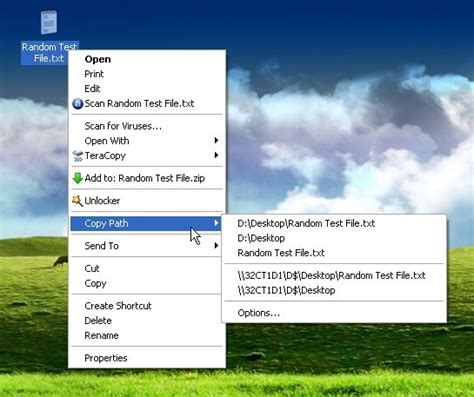
Task: Expand the Open With submenu arrow
Action: click(x=216, y=140)
